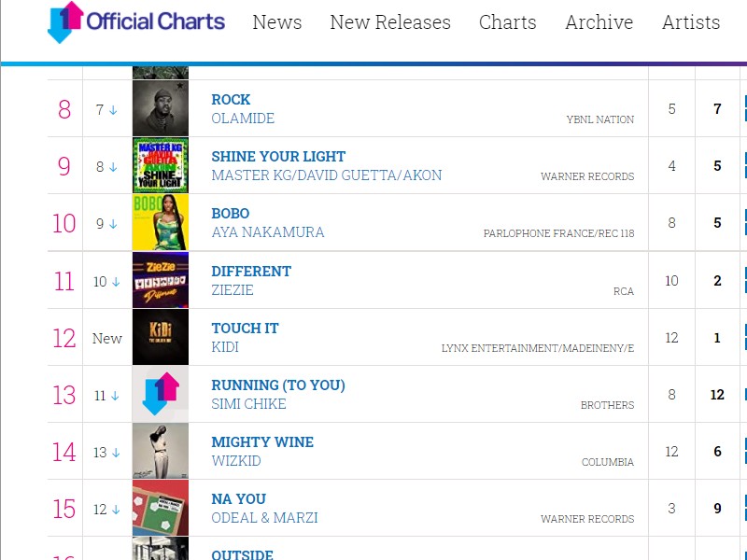Open the Artists navigation link
The width and height of the screenshot is (747, 560).
(x=691, y=22)
